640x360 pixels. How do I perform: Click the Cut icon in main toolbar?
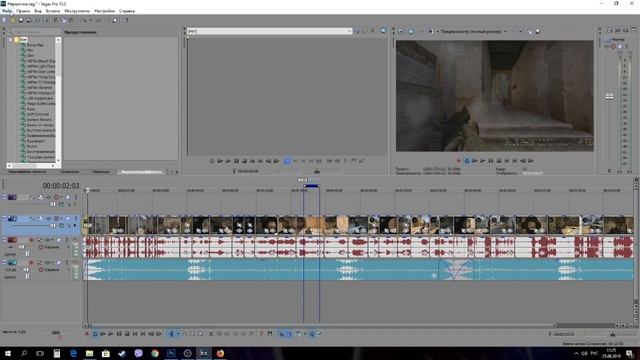pos(56,20)
